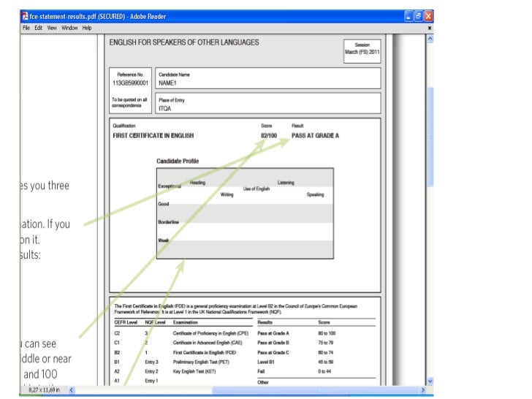
Task: Click the CEFR Level column header
Action: 126,322
